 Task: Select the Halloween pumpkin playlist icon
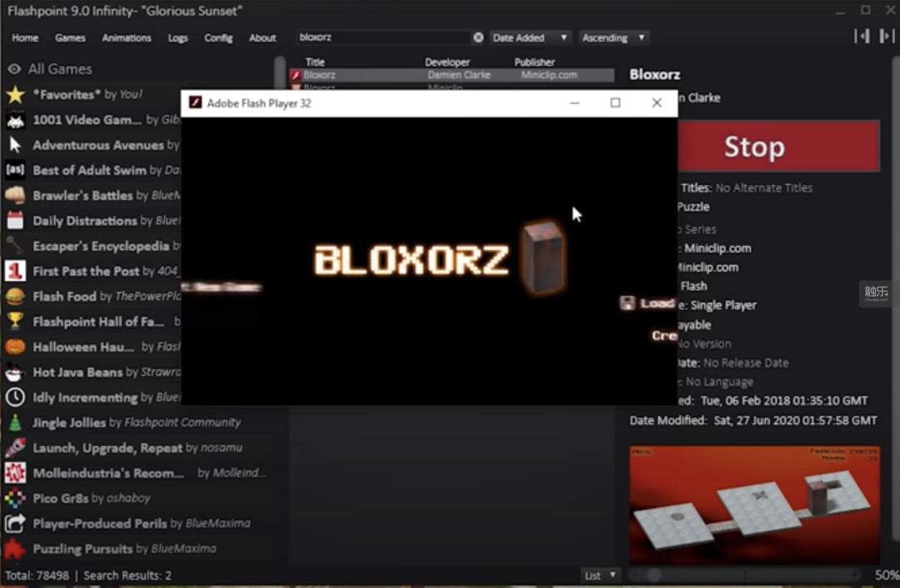(x=16, y=347)
